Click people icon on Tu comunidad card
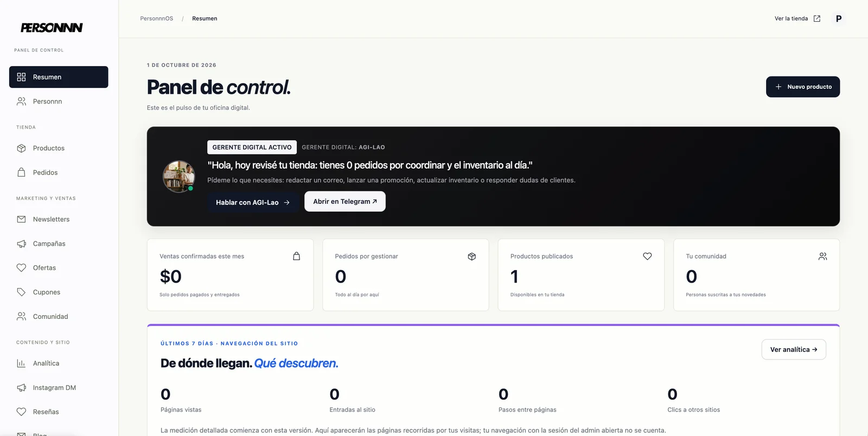 823,256
